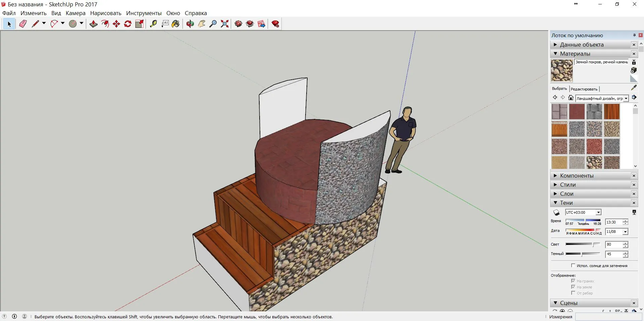Pick the material eyedropper sample tool
The height and width of the screenshot is (321, 644).
coord(634,88)
